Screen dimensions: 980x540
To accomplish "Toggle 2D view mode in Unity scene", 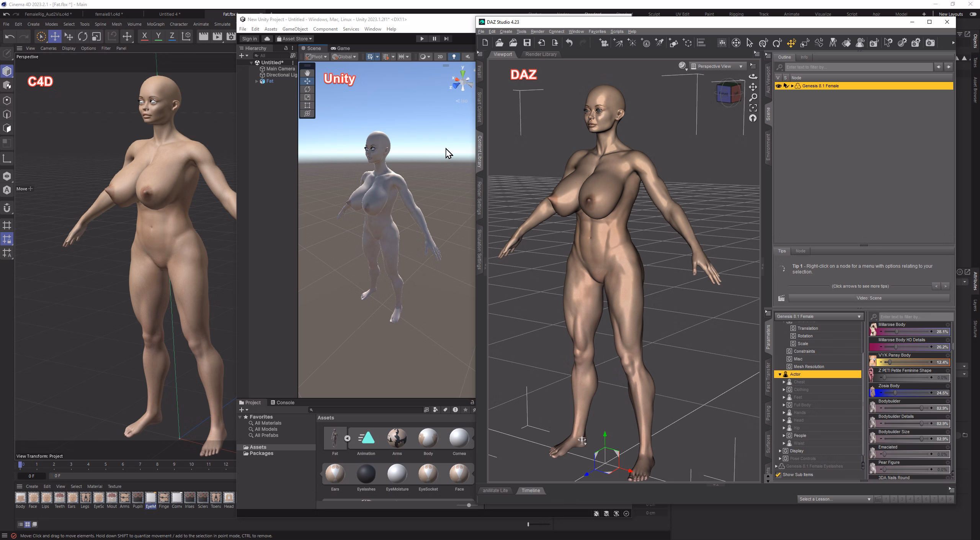I will coord(440,57).
